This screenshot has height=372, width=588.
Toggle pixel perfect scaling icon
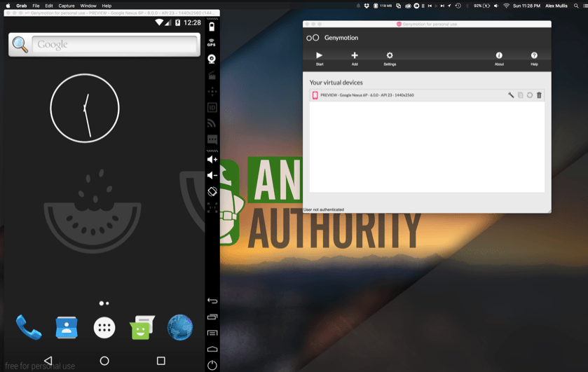point(212,207)
